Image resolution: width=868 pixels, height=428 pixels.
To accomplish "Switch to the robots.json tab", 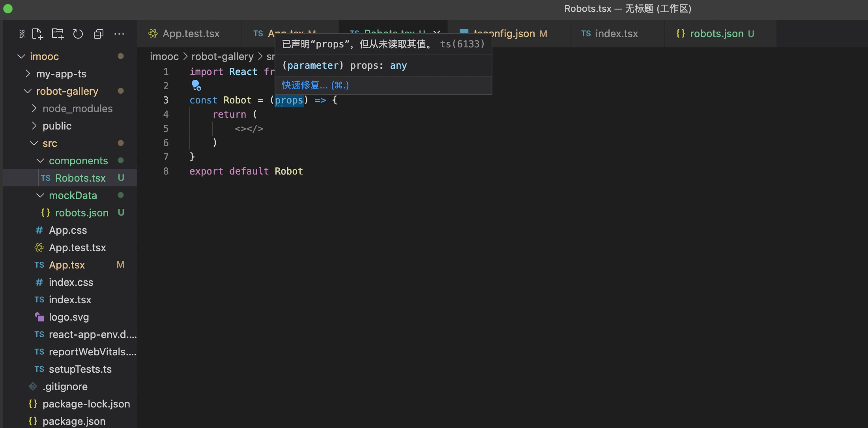I will pos(716,34).
